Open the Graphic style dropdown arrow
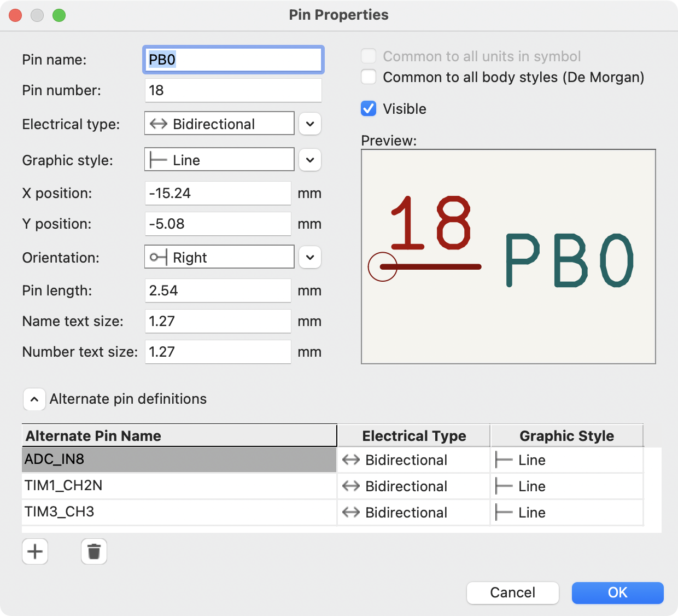This screenshot has height=616, width=678. click(x=310, y=160)
